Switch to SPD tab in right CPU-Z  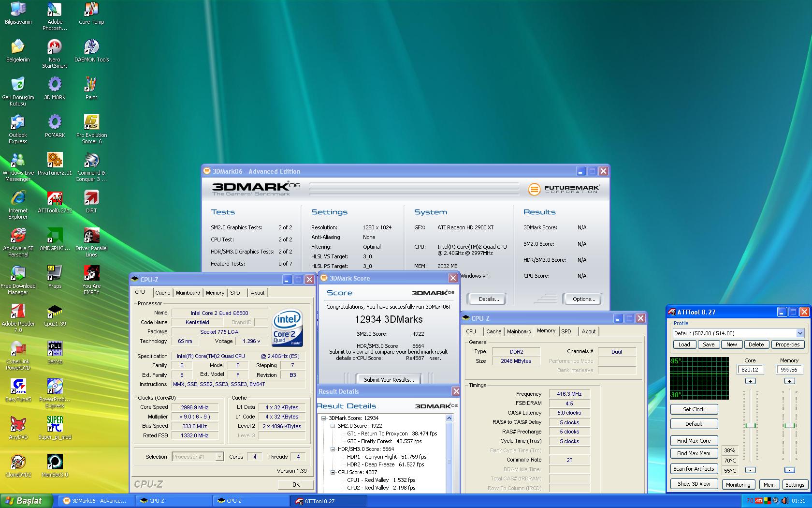[566, 331]
